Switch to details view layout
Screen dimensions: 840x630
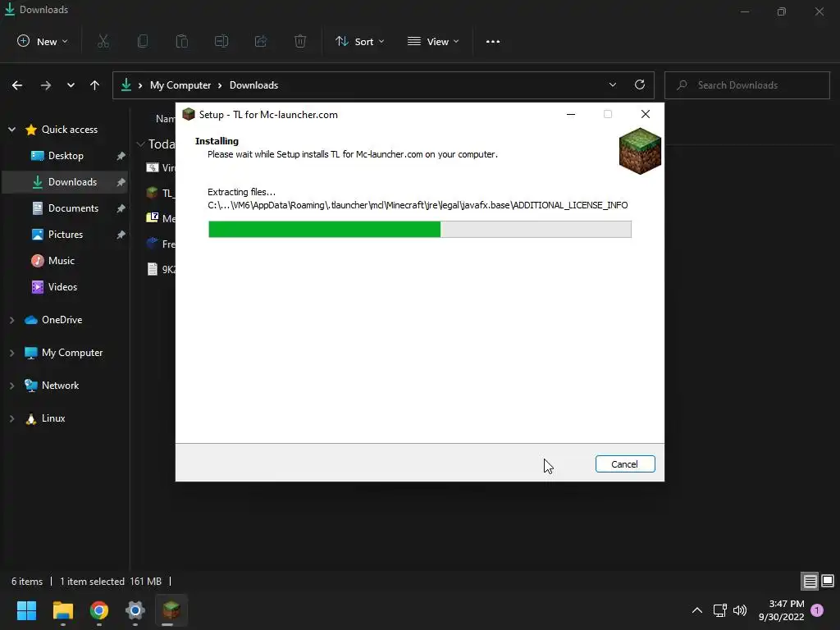pyautogui.click(x=810, y=581)
